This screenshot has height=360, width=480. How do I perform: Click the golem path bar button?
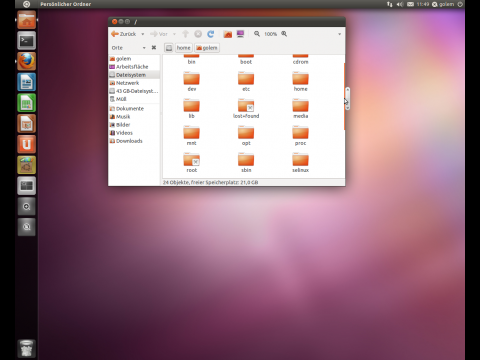click(x=207, y=48)
